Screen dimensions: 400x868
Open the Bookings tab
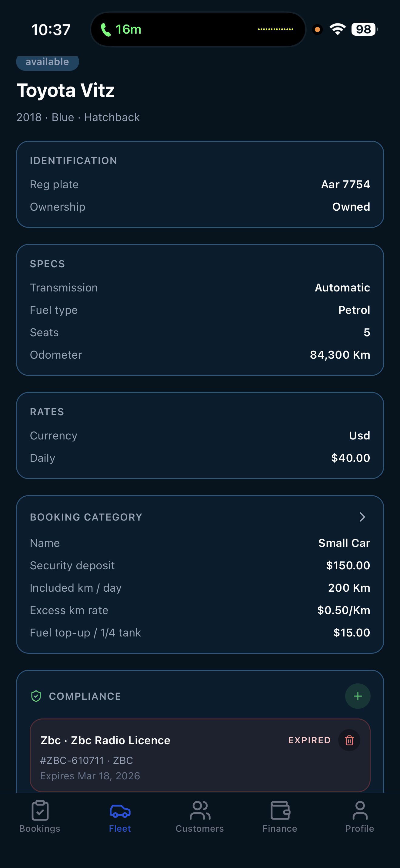40,817
